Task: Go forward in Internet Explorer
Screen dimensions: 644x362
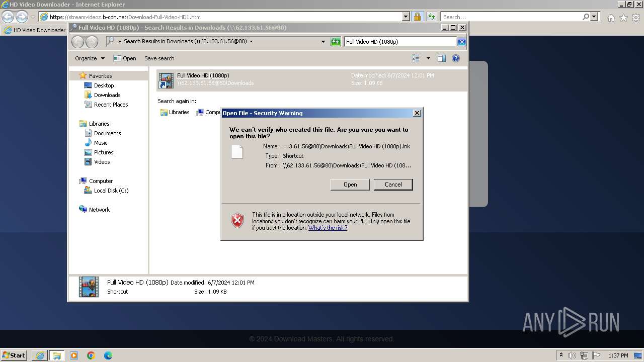Action: tap(22, 17)
